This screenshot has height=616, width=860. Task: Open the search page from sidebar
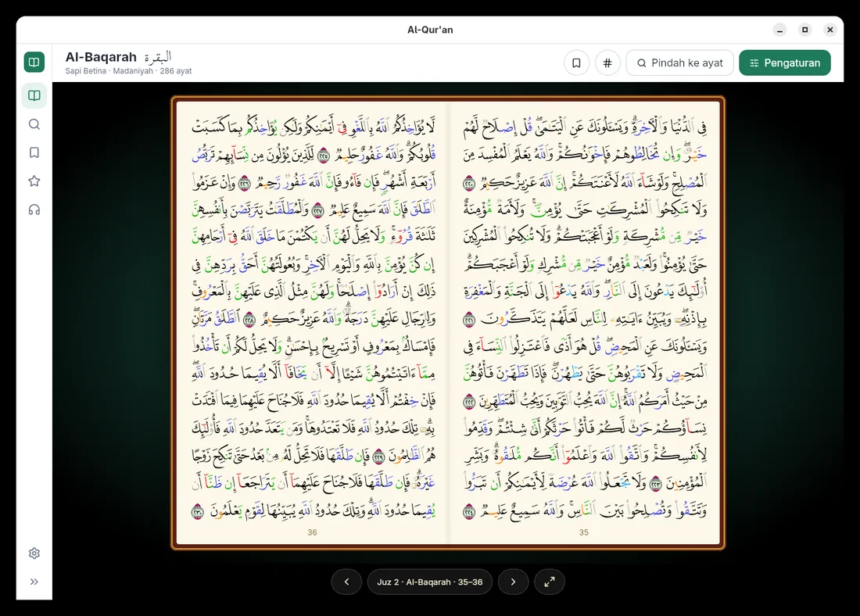[x=34, y=124]
